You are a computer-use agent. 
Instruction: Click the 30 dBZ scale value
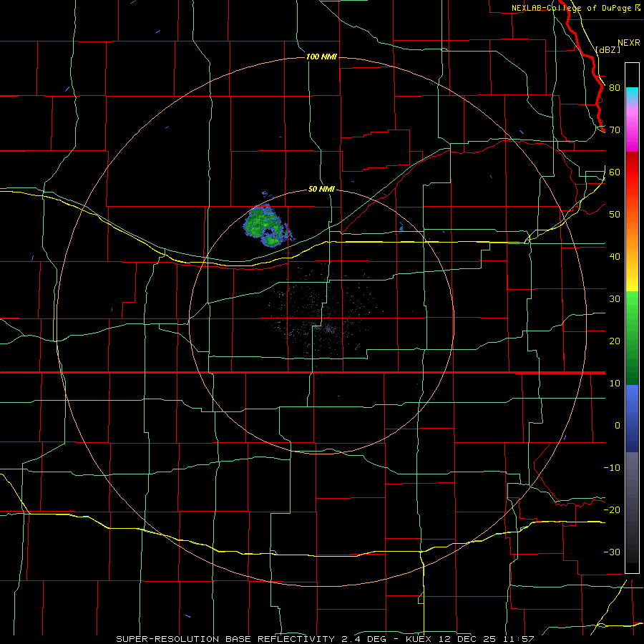(x=615, y=299)
